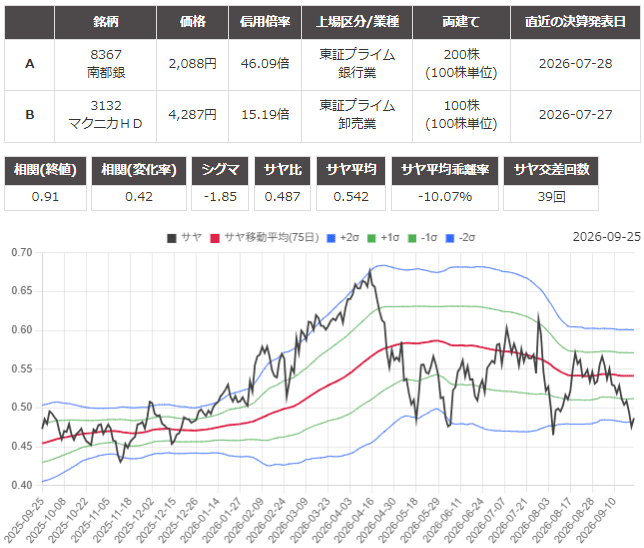Click the 2026-07-28 earnings date cell
This screenshot has width=644, height=548.
tap(575, 64)
